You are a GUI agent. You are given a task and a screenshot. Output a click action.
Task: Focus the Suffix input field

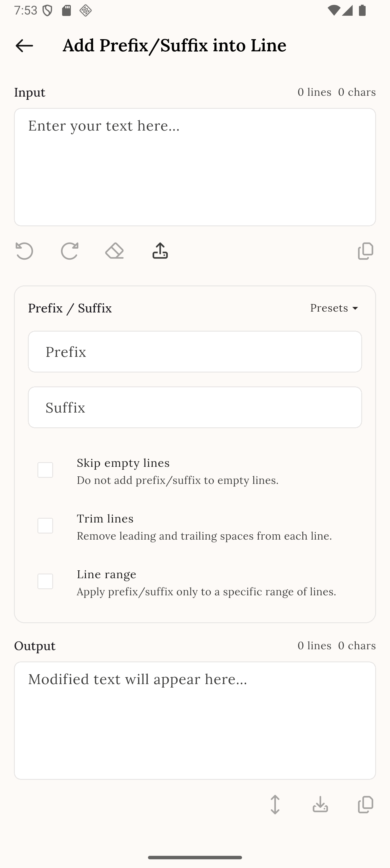click(x=194, y=407)
